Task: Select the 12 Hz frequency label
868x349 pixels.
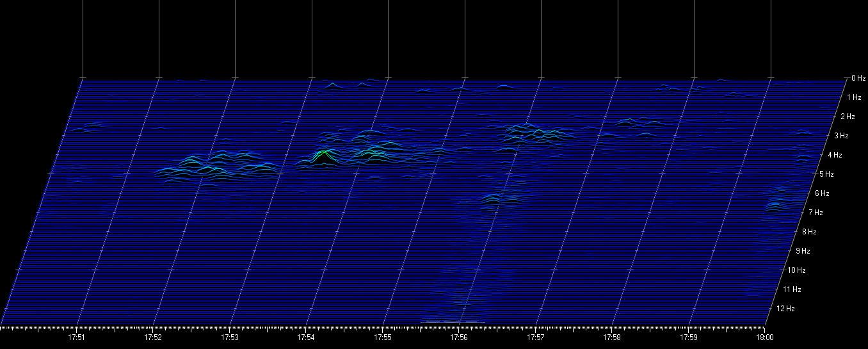Action: (785, 308)
